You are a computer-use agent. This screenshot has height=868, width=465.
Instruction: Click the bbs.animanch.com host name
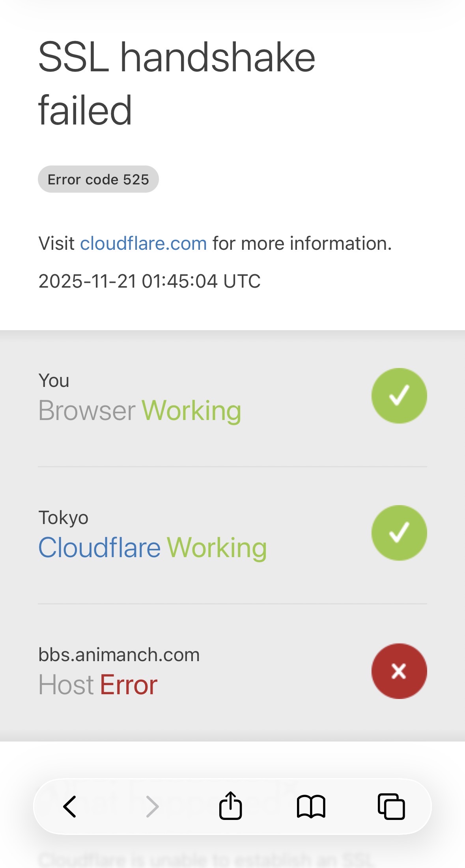pyautogui.click(x=119, y=654)
